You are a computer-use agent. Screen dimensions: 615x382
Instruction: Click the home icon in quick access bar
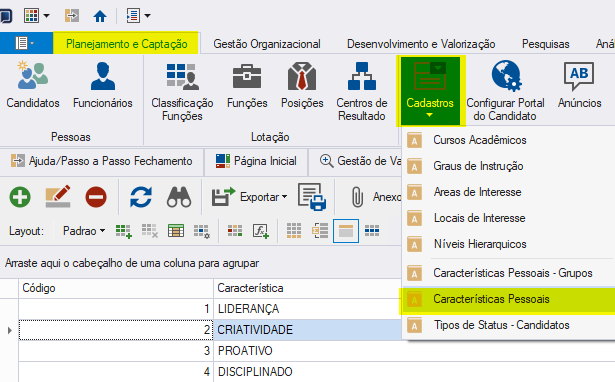pyautogui.click(x=100, y=16)
